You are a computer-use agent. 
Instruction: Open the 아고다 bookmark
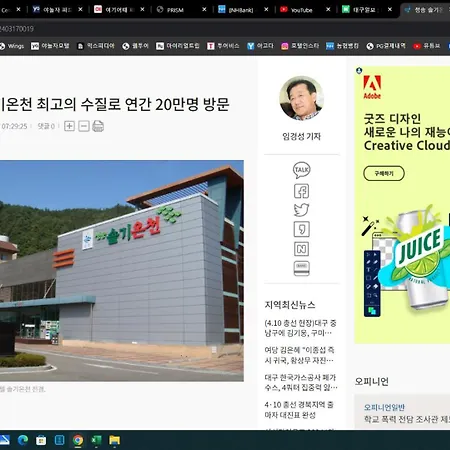[x=260, y=46]
